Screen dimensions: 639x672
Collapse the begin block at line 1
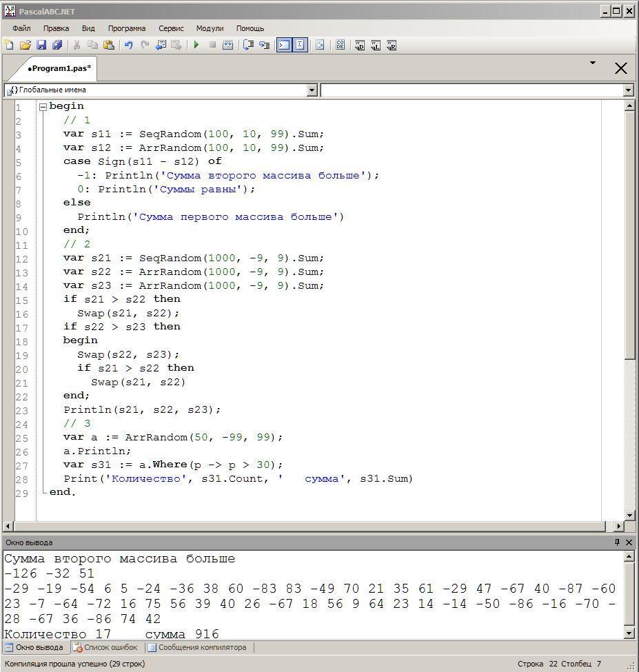(43, 107)
